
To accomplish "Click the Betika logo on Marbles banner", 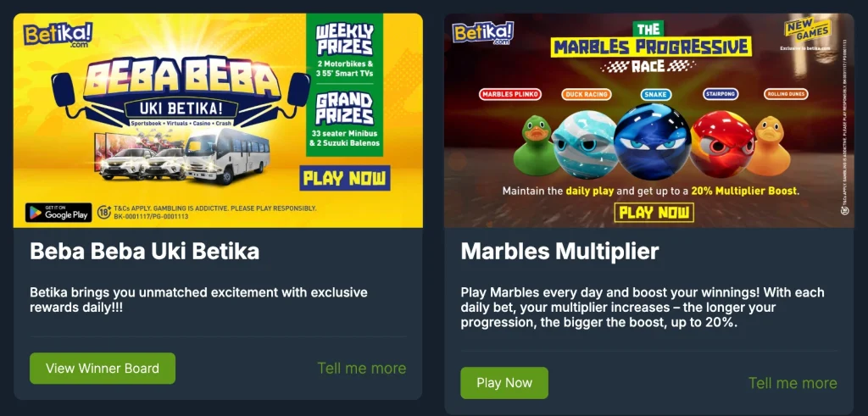I will (482, 33).
